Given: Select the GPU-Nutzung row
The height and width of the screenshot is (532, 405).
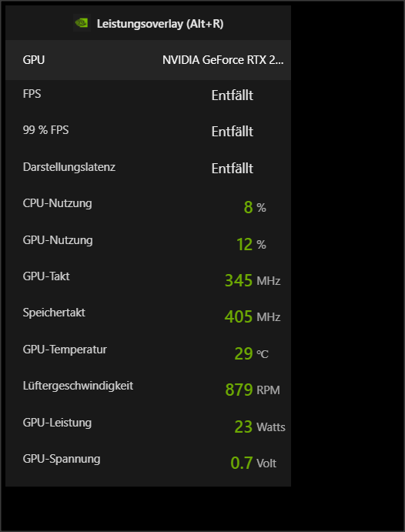Looking at the screenshot, I should (x=149, y=242).
